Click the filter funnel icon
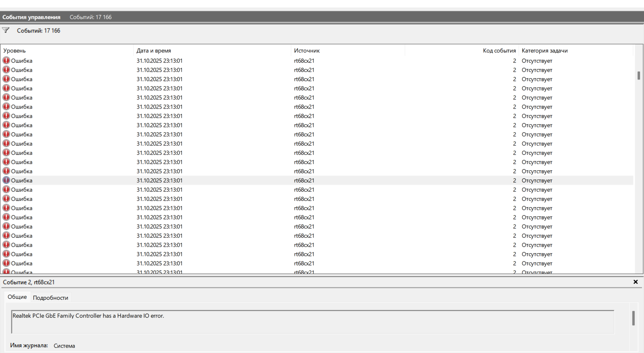 pyautogui.click(x=6, y=30)
